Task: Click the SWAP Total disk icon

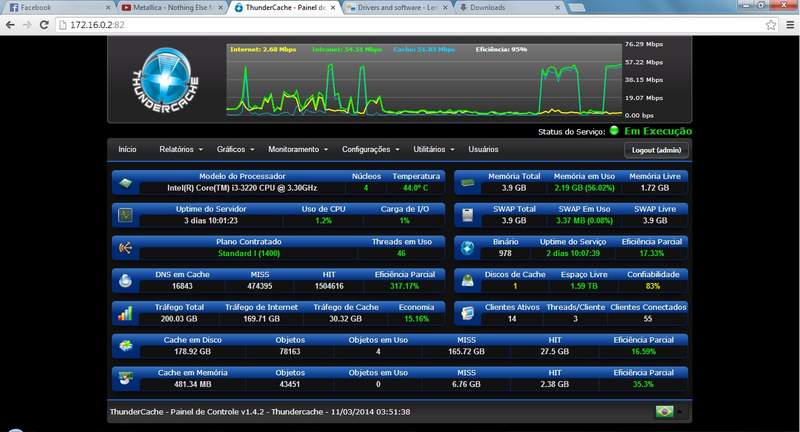Action: [467, 215]
